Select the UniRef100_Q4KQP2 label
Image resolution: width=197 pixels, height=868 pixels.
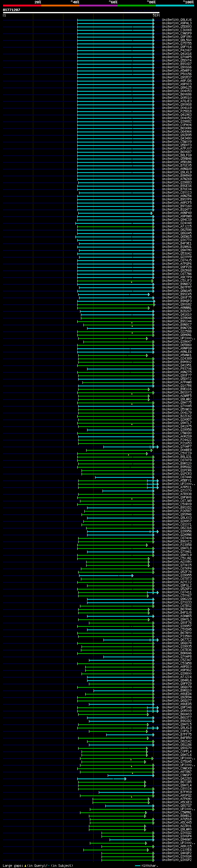pos(177,853)
